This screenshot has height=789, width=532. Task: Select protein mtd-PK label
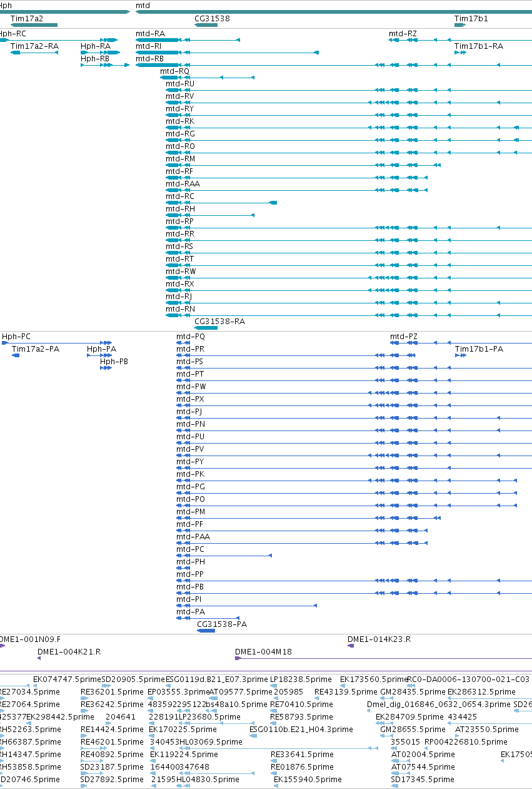191,474
